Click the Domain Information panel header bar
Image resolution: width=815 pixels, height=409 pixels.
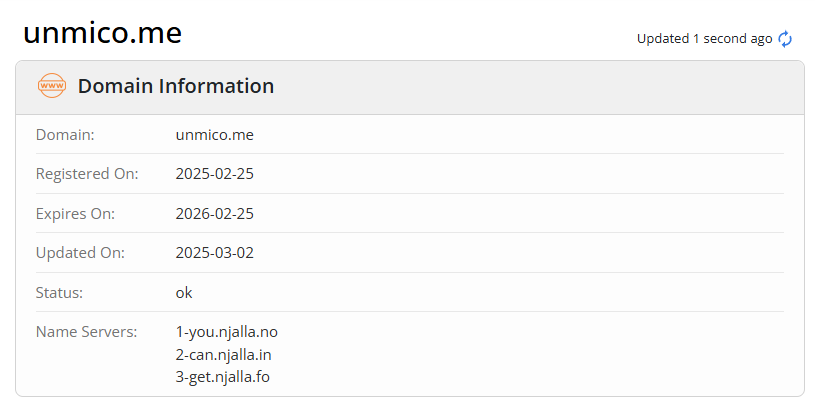500,86
